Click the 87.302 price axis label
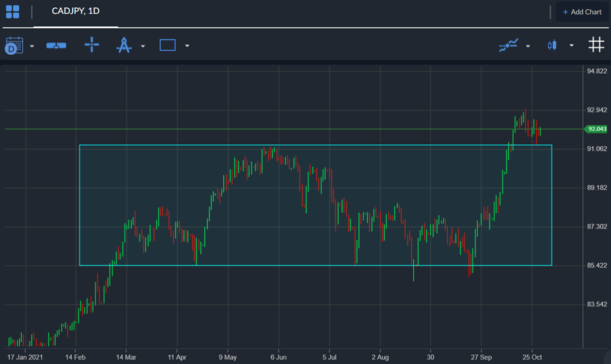Viewport: 611px width, 364px height. (x=597, y=226)
